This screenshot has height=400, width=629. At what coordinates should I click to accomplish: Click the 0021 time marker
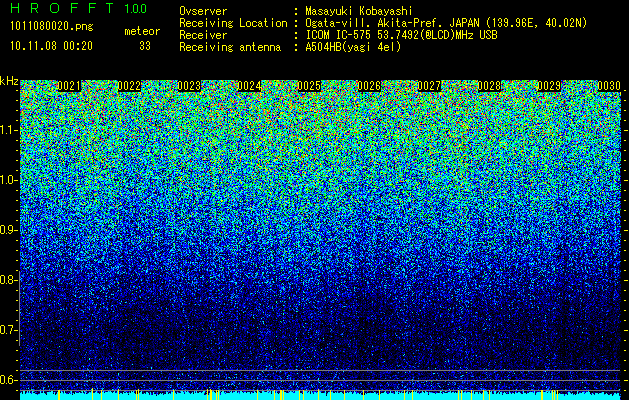(x=69, y=86)
